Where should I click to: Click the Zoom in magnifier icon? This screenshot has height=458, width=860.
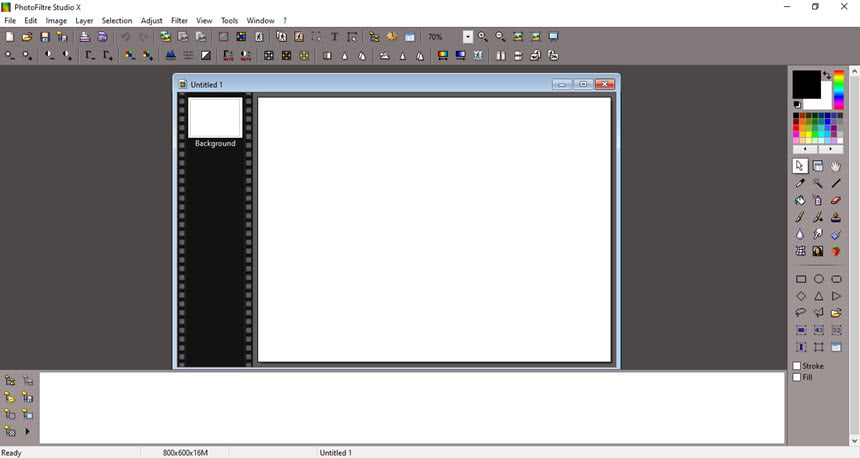(x=483, y=37)
